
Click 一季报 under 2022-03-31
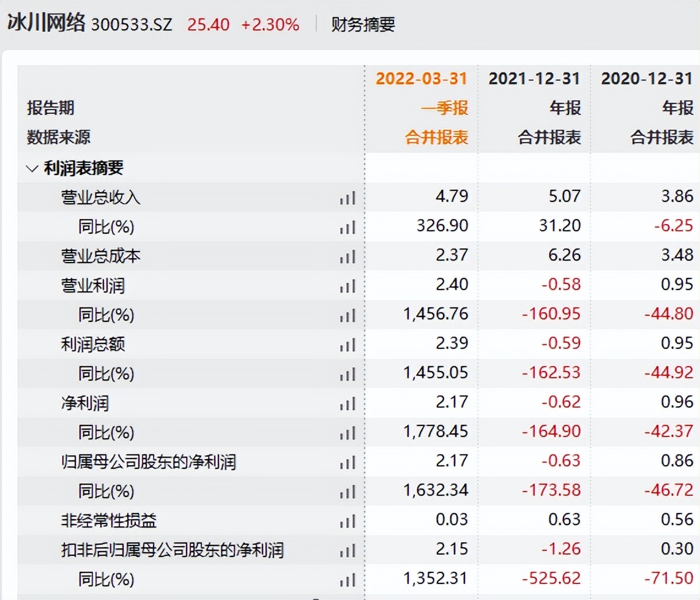click(444, 108)
